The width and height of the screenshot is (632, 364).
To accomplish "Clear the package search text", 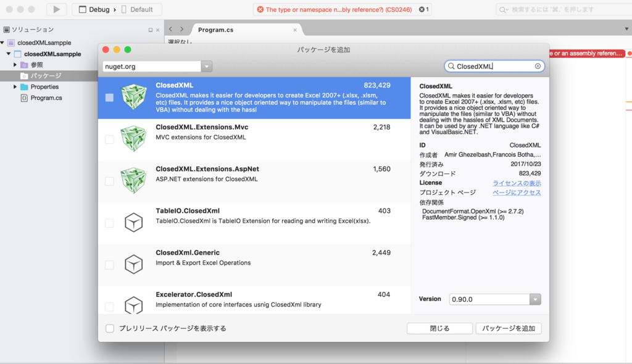I will point(538,66).
